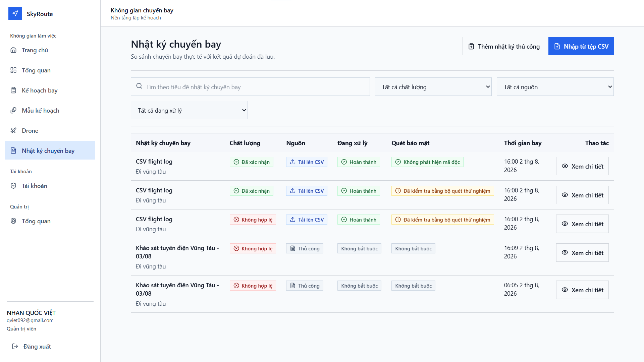This screenshot has height=362, width=644.
Task: Click Tài khoản shield-check icon
Action: coord(13,186)
